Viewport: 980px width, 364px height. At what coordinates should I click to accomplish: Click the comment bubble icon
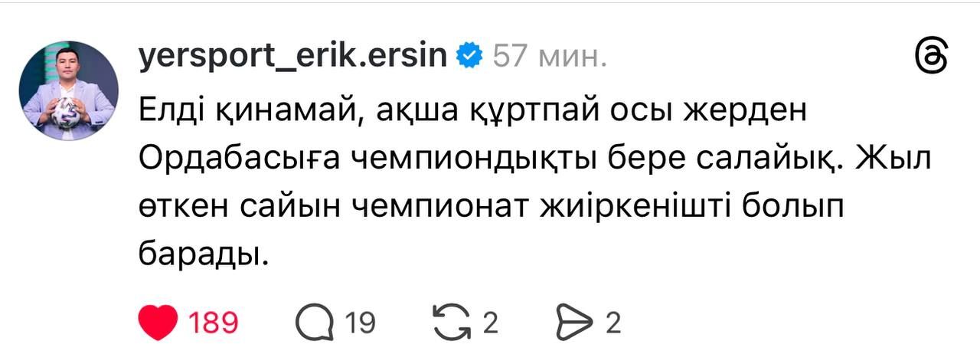point(315,323)
